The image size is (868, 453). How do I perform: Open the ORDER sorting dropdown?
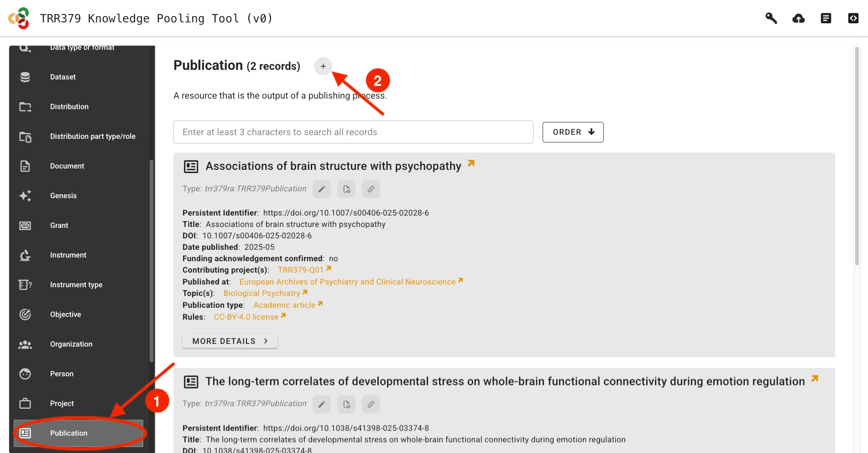coord(573,132)
